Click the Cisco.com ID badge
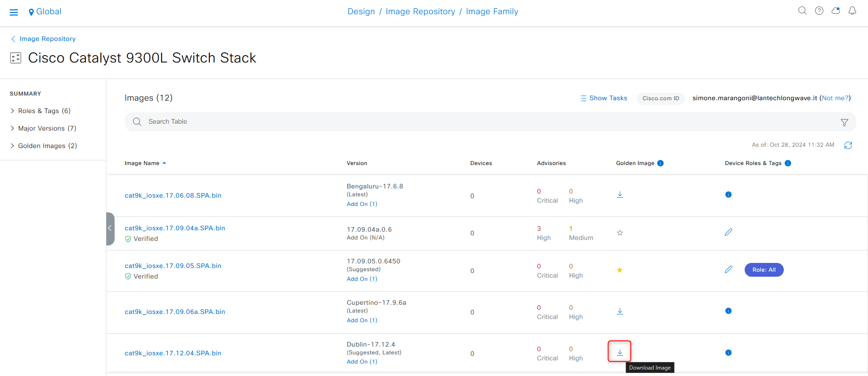Viewport: 868px width, 376px height. click(x=660, y=98)
